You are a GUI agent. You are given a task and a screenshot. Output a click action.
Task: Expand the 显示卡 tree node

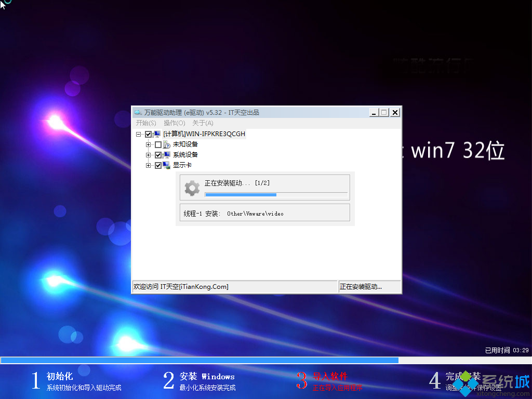[x=148, y=165]
